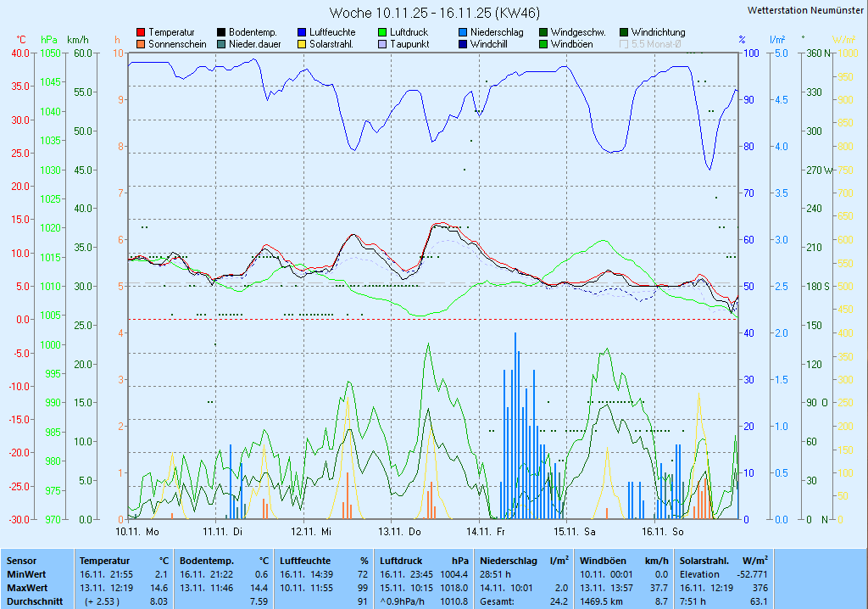Click the Luftdruck column header in table
The image size is (868, 609).
coord(403,561)
